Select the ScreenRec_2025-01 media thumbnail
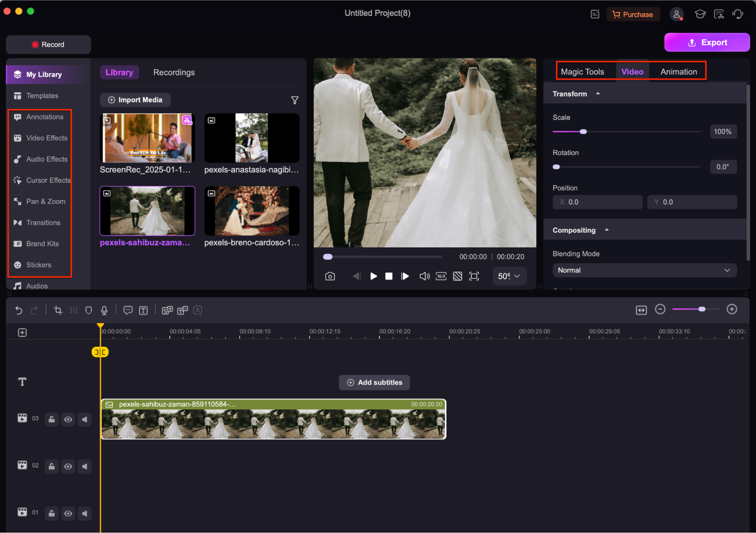Viewport: 756px width, 533px height. click(x=147, y=138)
